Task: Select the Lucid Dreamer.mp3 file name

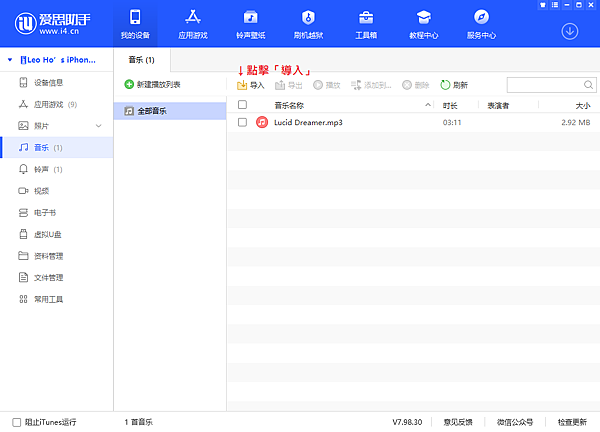Action: click(308, 122)
